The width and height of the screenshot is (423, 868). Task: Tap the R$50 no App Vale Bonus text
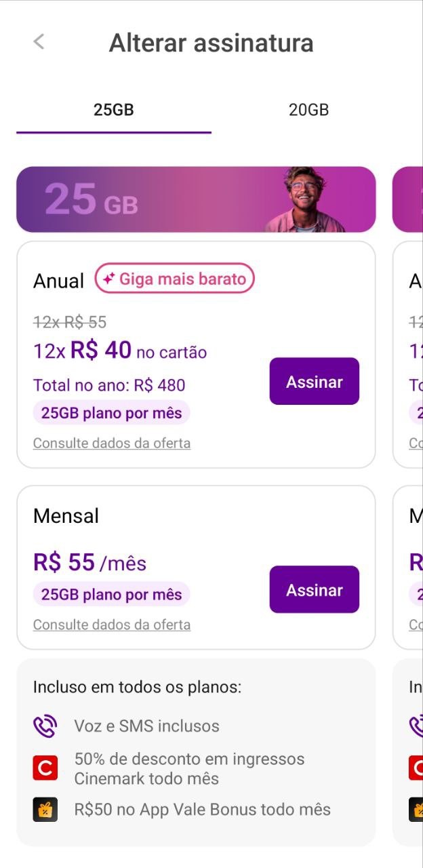pyautogui.click(x=202, y=810)
